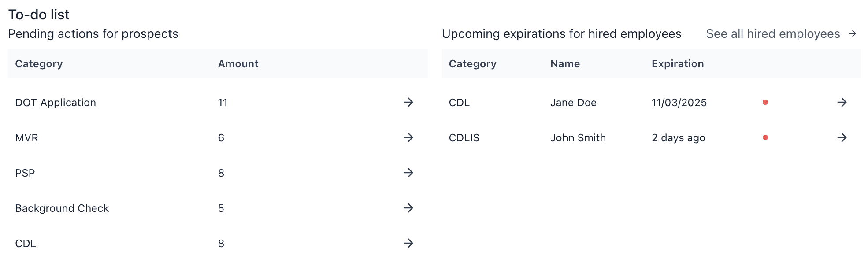The image size is (868, 266).
Task: Select the Background Check category text
Action: 62,208
